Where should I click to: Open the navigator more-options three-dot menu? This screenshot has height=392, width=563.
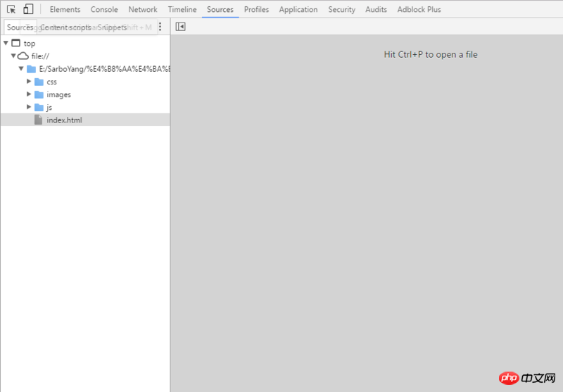(160, 27)
